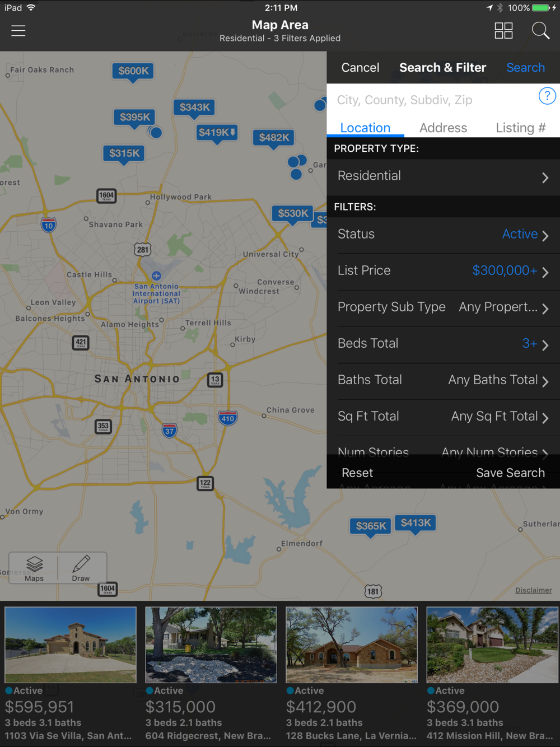This screenshot has height=747, width=560.
Task: Tap the 604 Ridgecrest address text
Action: [208, 736]
